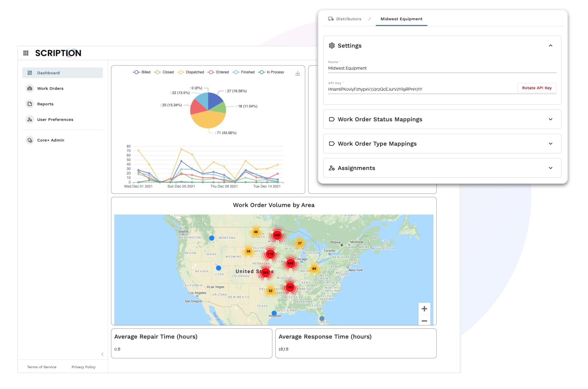
Task: Zoom out on the map
Action: click(424, 321)
